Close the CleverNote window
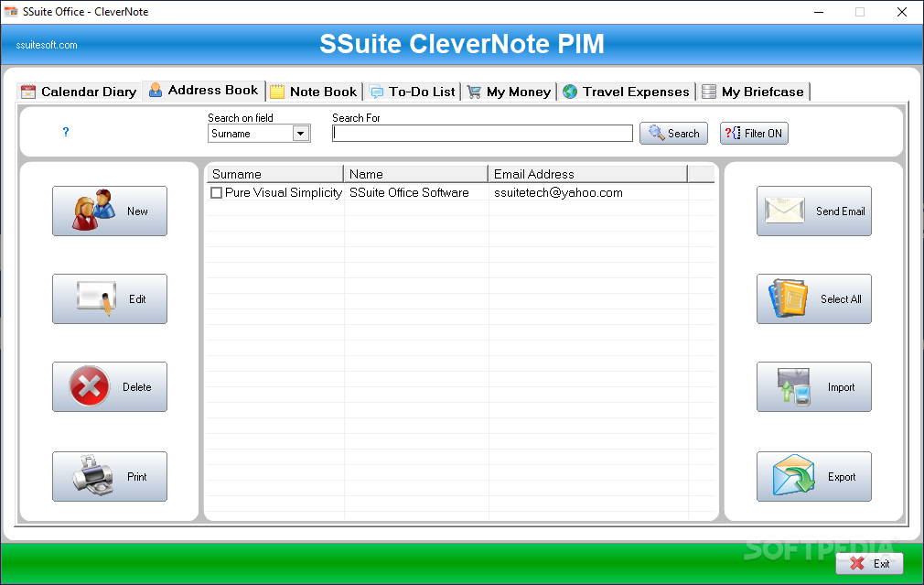924x585 pixels. pos(902,12)
